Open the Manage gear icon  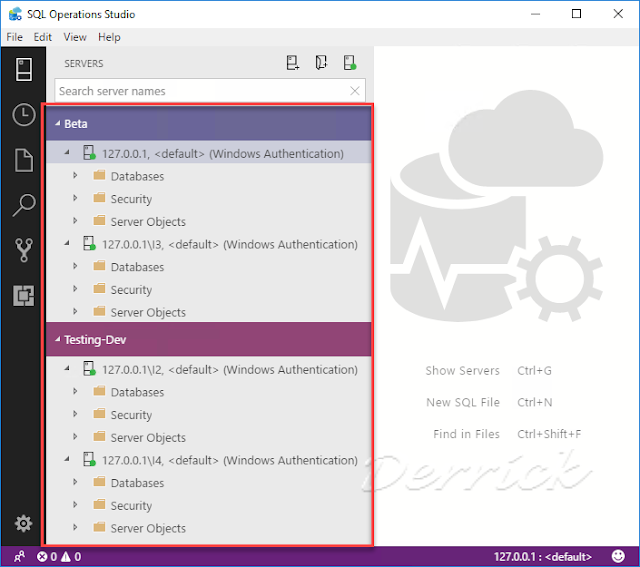(23, 523)
